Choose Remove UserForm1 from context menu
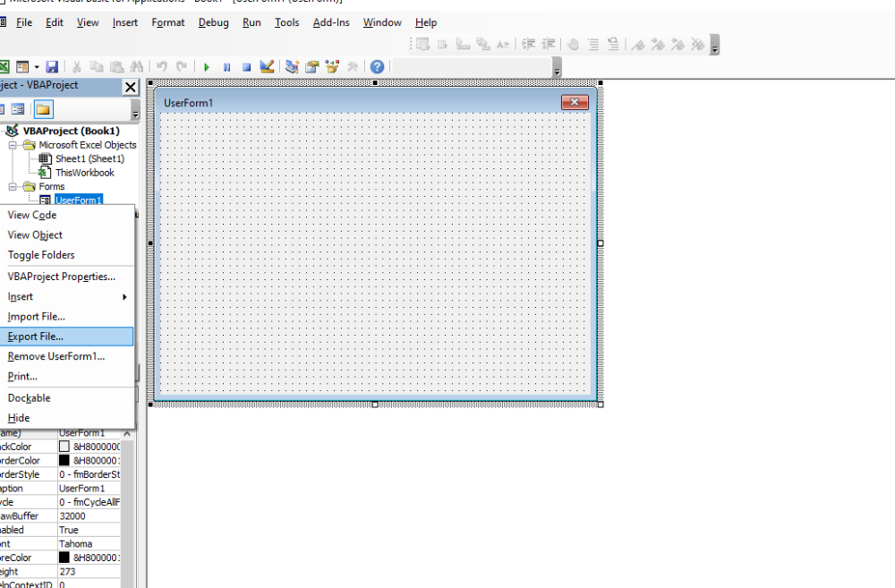 67,357
